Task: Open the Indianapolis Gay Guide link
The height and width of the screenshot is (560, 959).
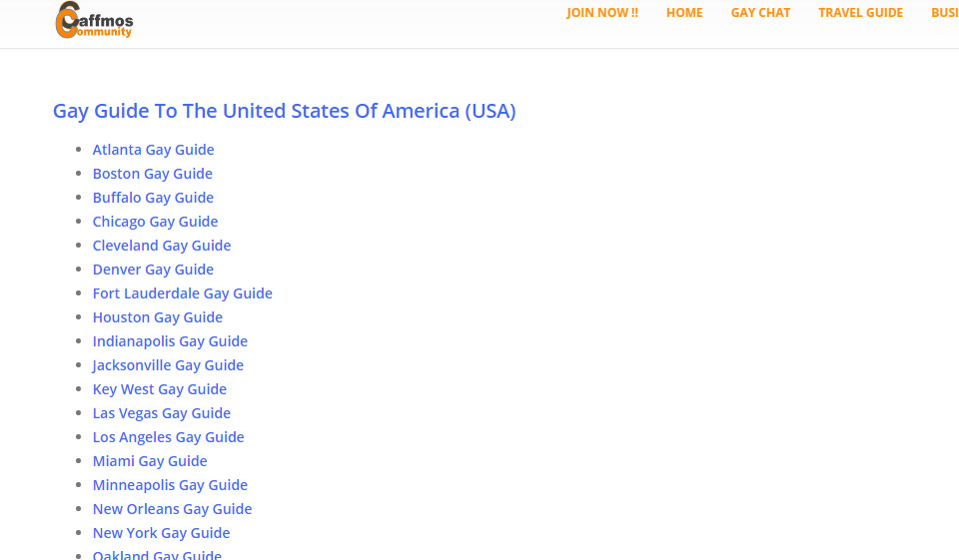Action: [x=170, y=341]
